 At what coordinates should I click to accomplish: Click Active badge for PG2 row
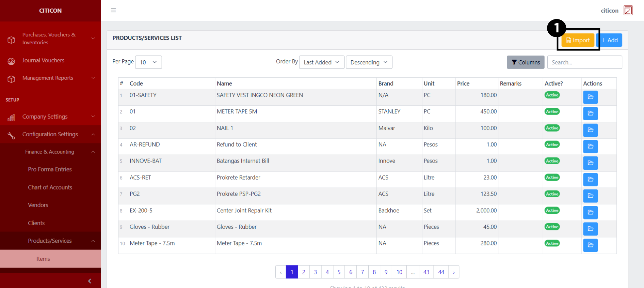click(x=552, y=194)
